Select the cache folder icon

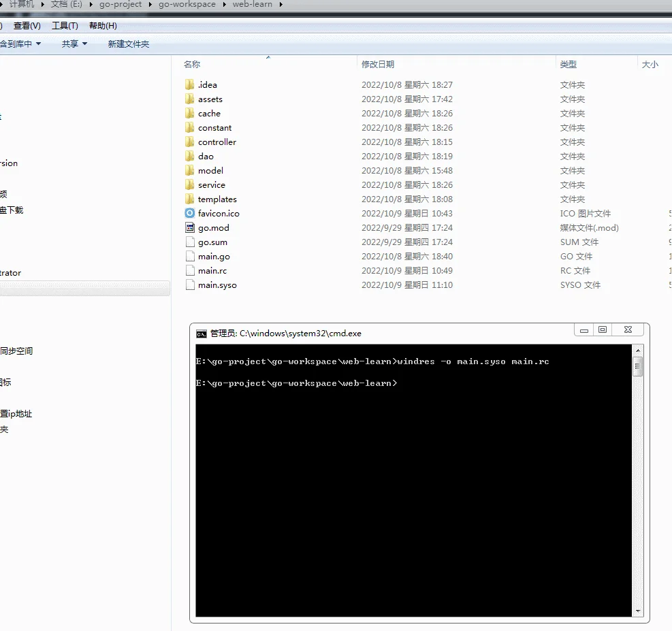pos(190,113)
